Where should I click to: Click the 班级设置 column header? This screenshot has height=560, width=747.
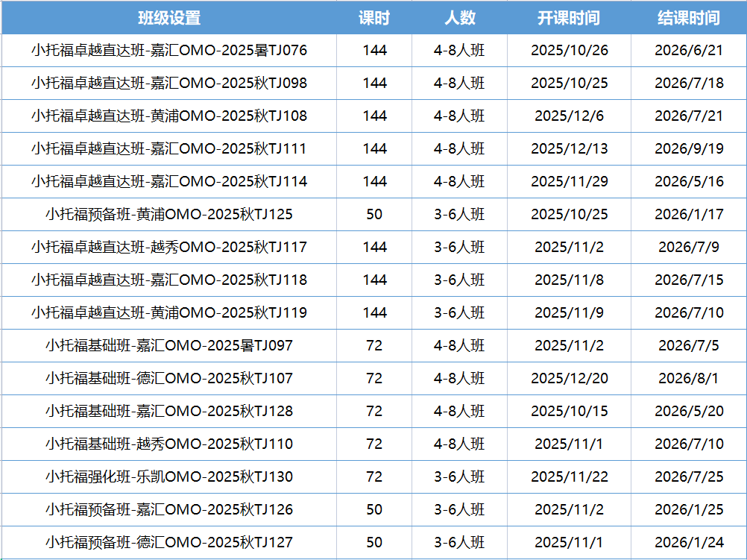(x=169, y=18)
